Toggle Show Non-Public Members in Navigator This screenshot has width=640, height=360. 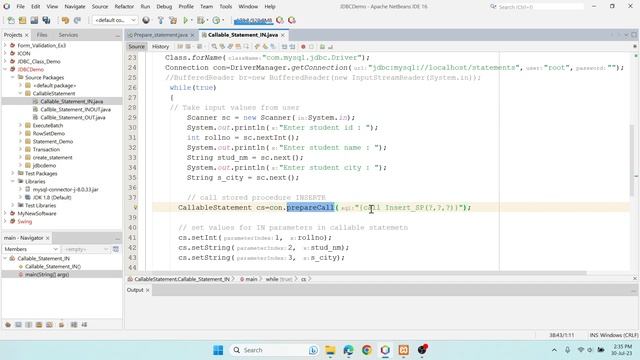tap(39, 325)
